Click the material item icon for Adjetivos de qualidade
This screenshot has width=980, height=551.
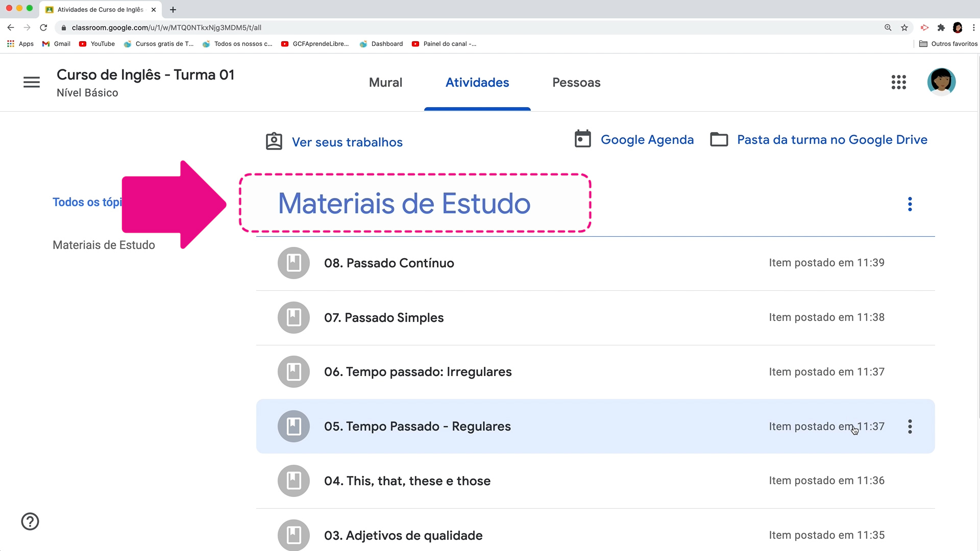pyautogui.click(x=294, y=535)
